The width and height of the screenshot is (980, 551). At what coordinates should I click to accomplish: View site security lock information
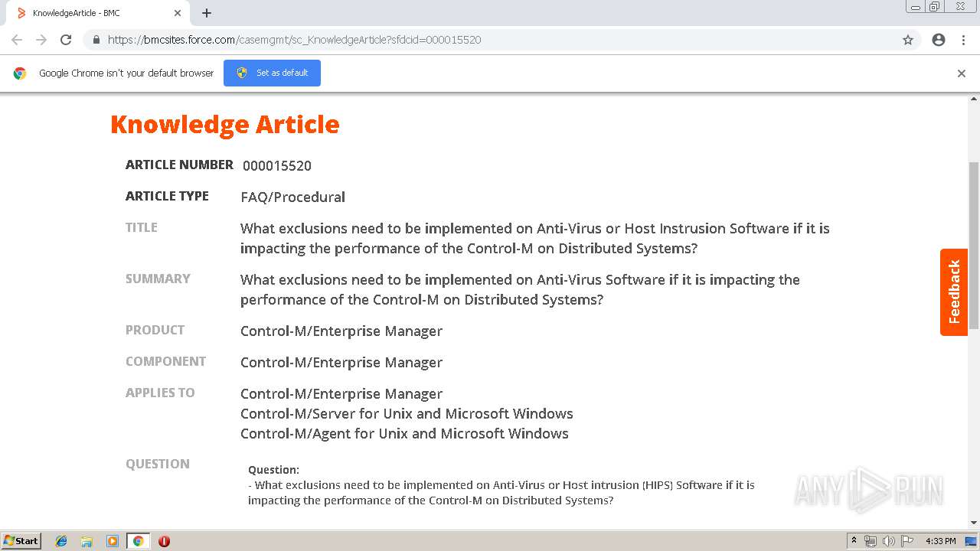click(96, 40)
